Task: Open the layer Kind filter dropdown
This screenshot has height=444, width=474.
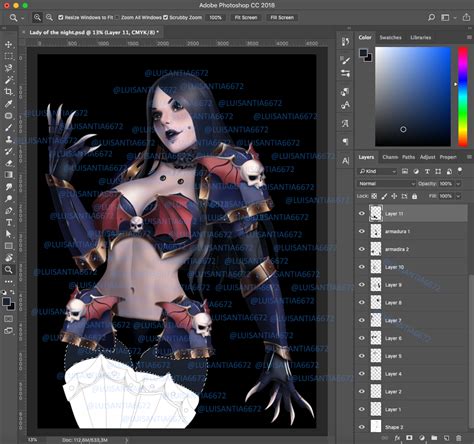Action: pos(377,171)
